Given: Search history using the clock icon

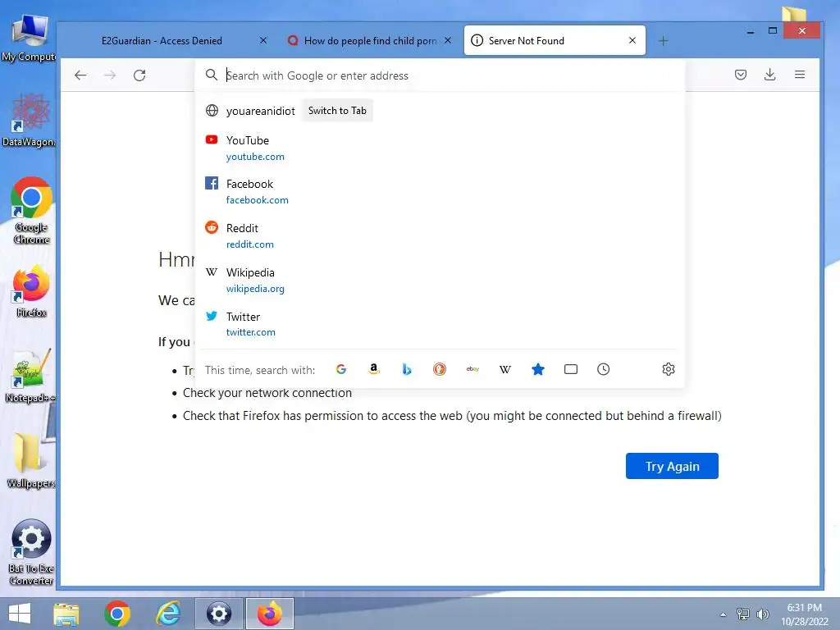Looking at the screenshot, I should (x=603, y=369).
